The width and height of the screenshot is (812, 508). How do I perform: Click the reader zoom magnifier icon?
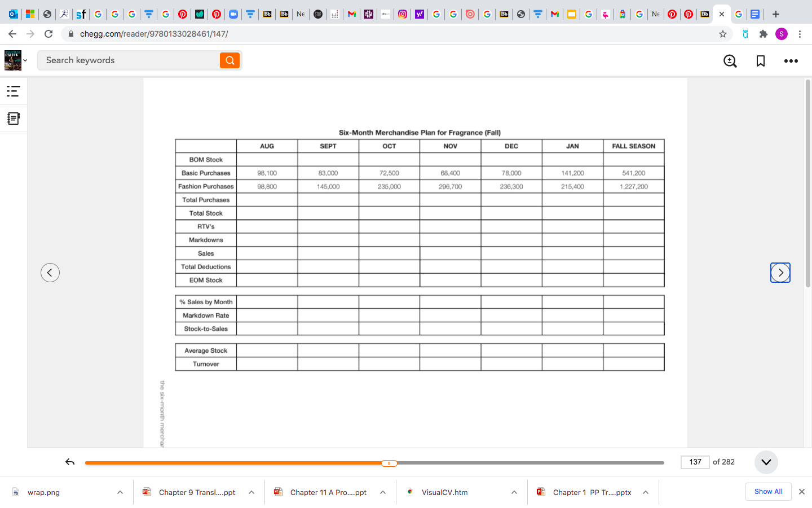(730, 61)
